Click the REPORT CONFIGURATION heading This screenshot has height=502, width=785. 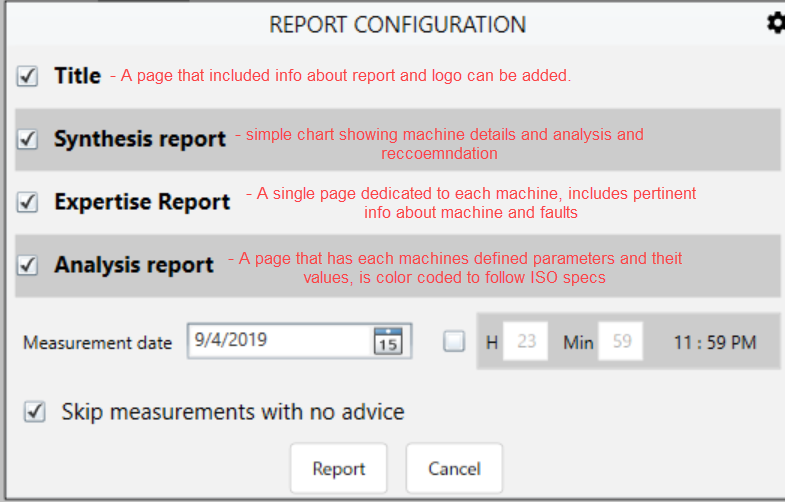pos(398,25)
